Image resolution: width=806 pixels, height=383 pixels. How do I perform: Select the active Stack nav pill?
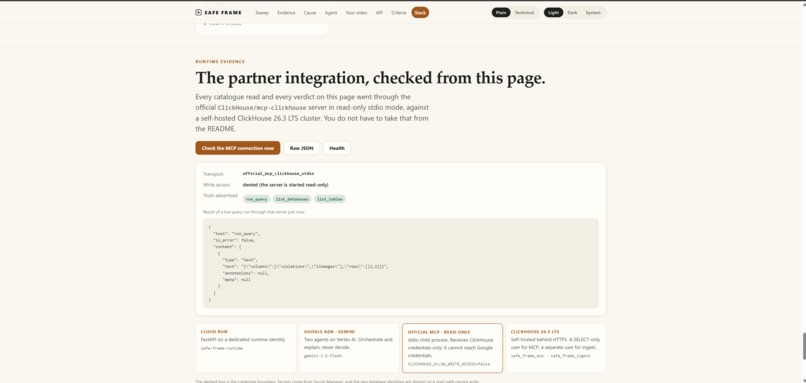(420, 12)
